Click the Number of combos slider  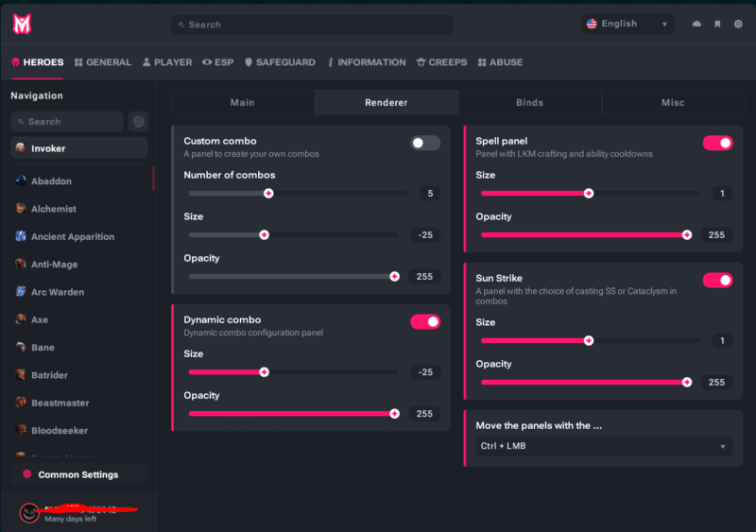[x=298, y=194]
